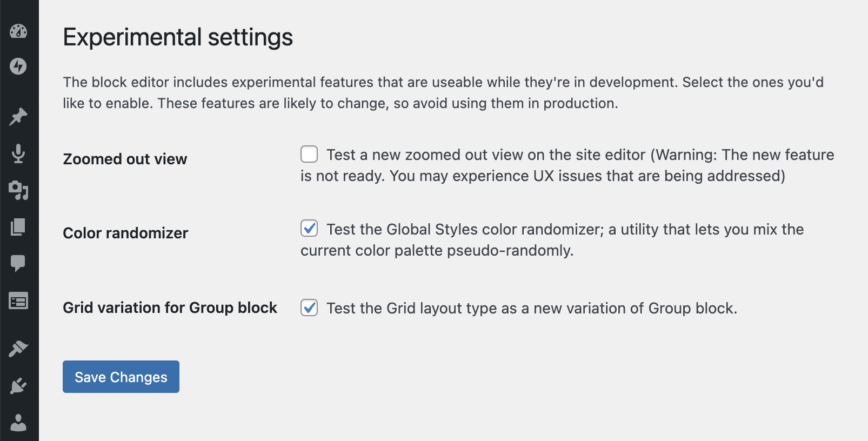Open Plugins plug icon
The width and height of the screenshot is (868, 441).
tap(18, 386)
